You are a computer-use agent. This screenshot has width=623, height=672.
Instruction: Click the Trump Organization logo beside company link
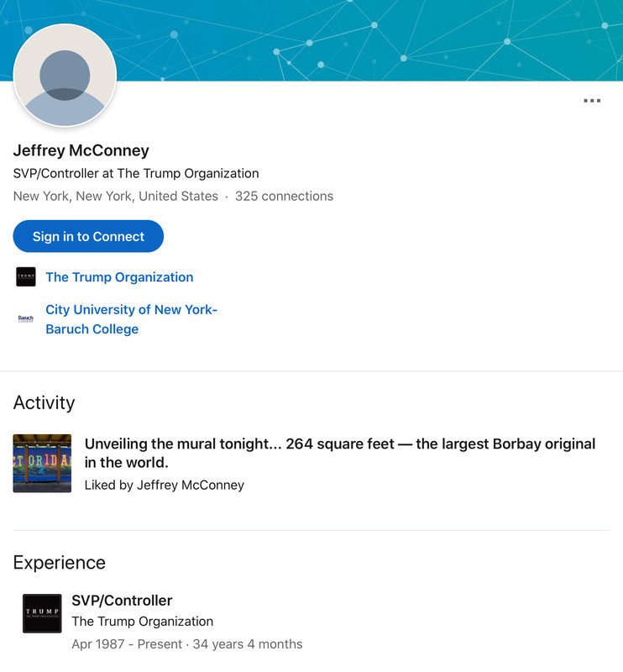click(x=26, y=277)
